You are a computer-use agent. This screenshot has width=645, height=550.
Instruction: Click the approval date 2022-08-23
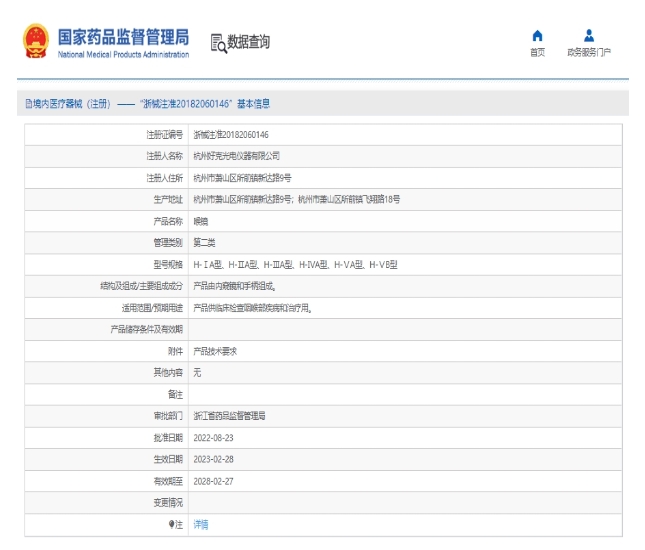[213, 438]
